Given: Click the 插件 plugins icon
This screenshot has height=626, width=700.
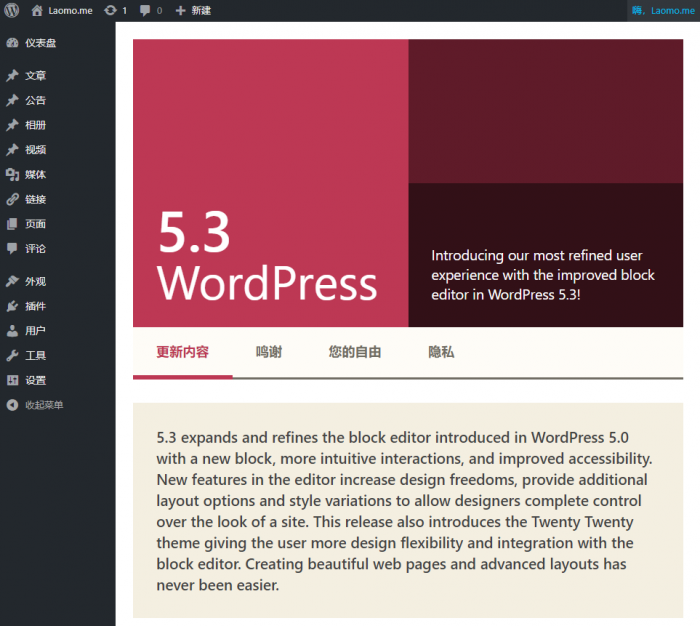Looking at the screenshot, I should click(x=12, y=306).
